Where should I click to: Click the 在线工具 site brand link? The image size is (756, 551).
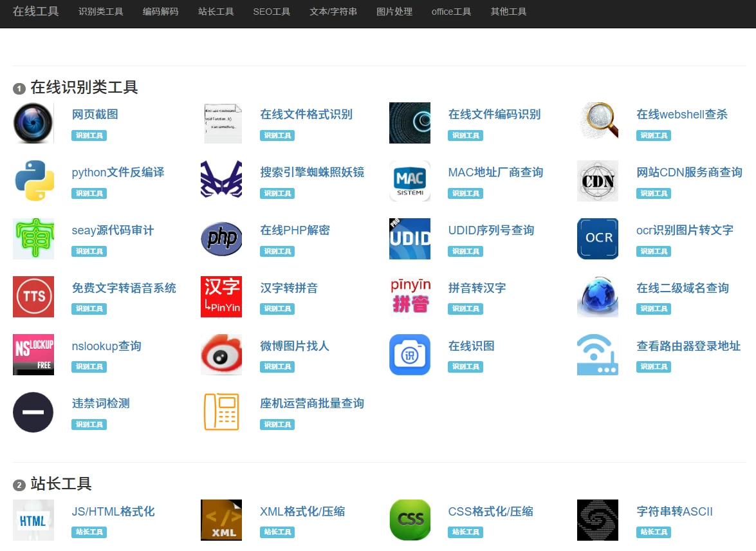click(x=36, y=12)
